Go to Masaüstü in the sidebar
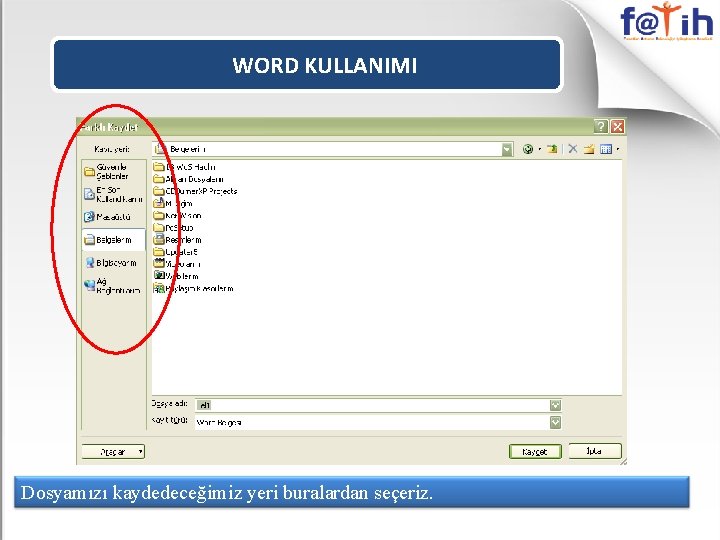This screenshot has height=540, width=720. pos(107,217)
